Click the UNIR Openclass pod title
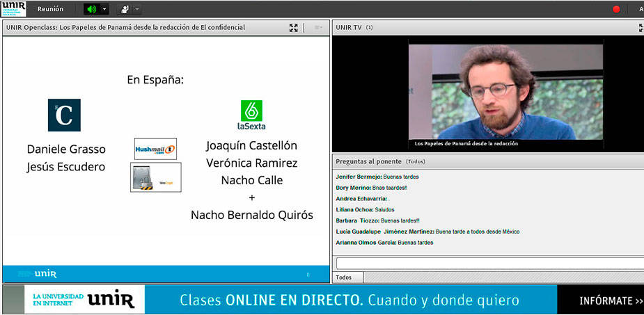This screenshot has height=315, width=644. (x=126, y=28)
